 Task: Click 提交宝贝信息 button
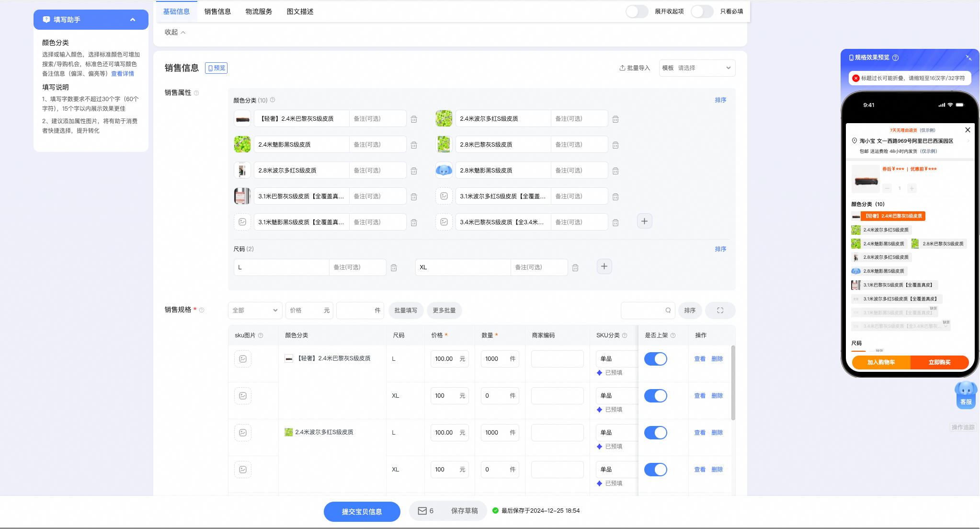pos(362,511)
